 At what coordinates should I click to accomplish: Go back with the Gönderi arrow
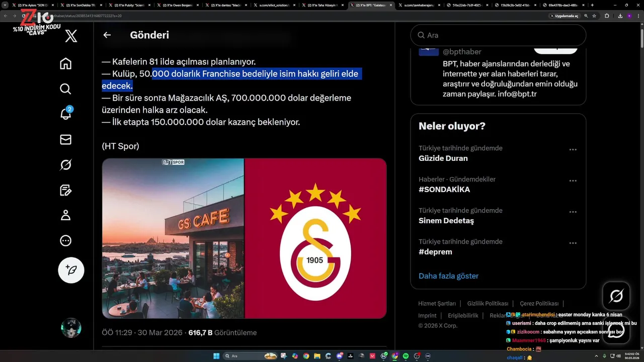click(107, 35)
